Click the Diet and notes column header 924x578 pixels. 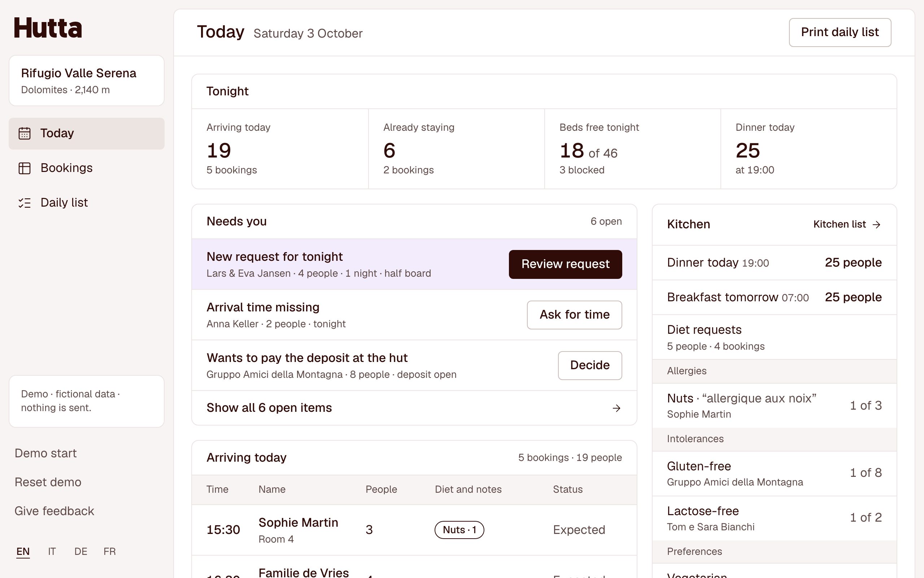point(468,490)
